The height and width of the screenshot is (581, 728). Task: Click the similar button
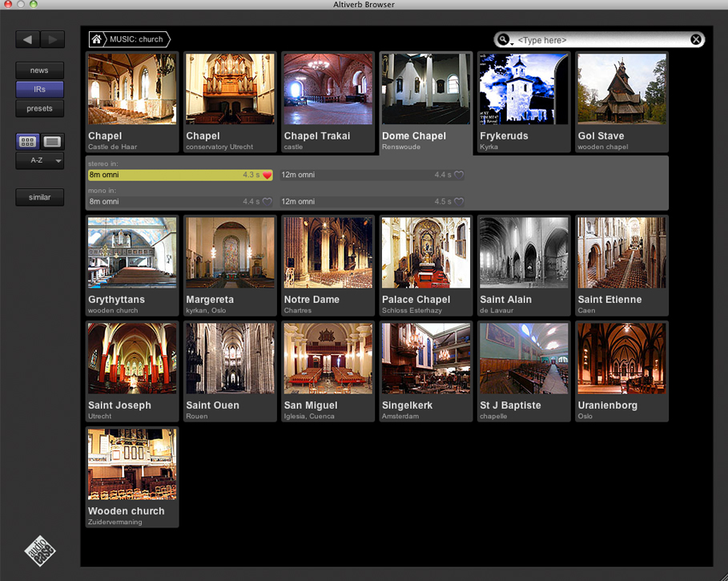pyautogui.click(x=39, y=197)
